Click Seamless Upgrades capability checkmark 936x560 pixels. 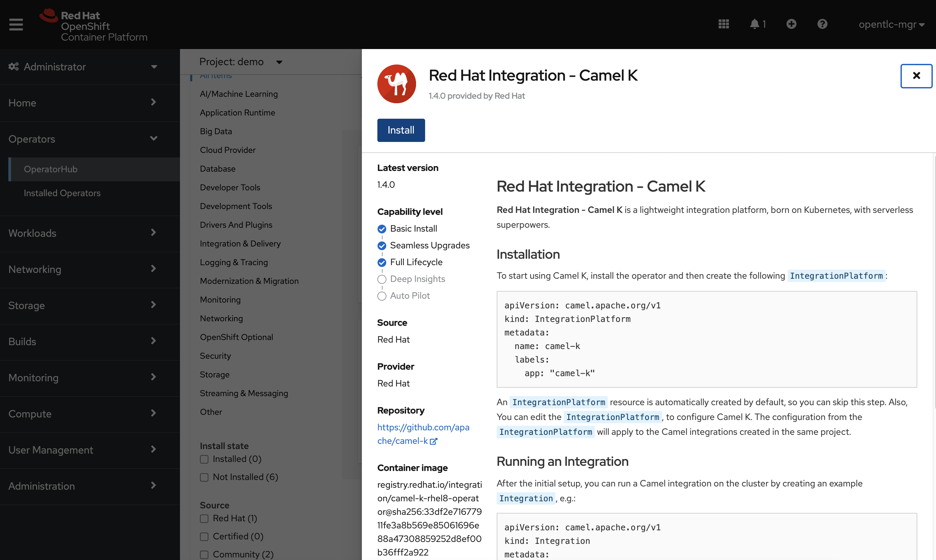pyautogui.click(x=382, y=246)
